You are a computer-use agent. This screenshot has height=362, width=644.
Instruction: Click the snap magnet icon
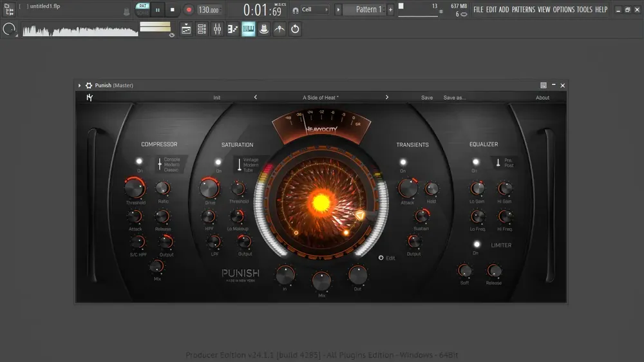point(296,10)
